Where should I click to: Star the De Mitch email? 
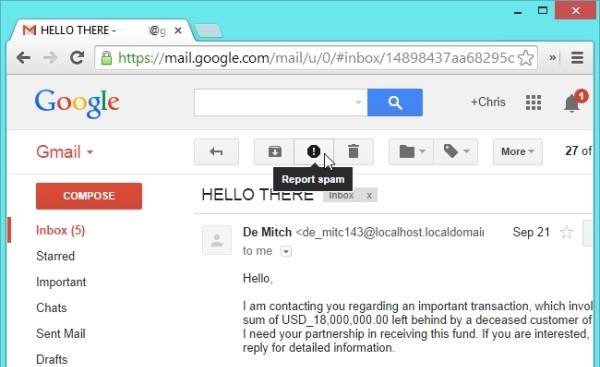566,232
